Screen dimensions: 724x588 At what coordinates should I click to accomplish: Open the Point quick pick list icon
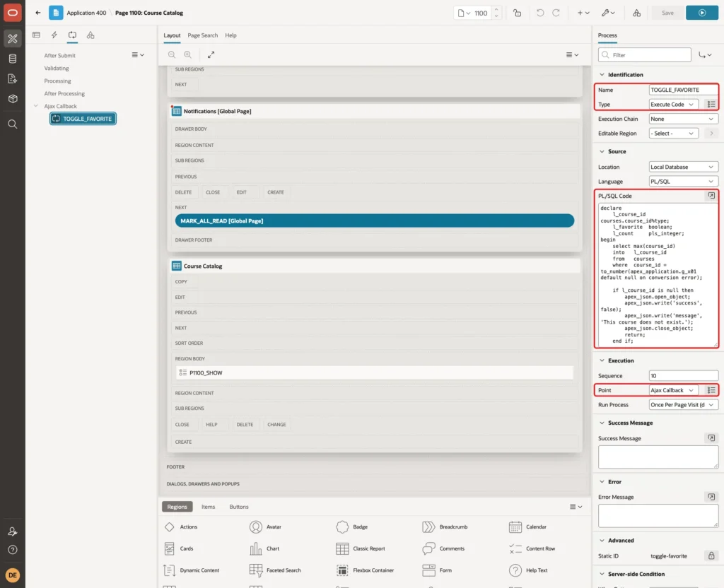(x=711, y=390)
